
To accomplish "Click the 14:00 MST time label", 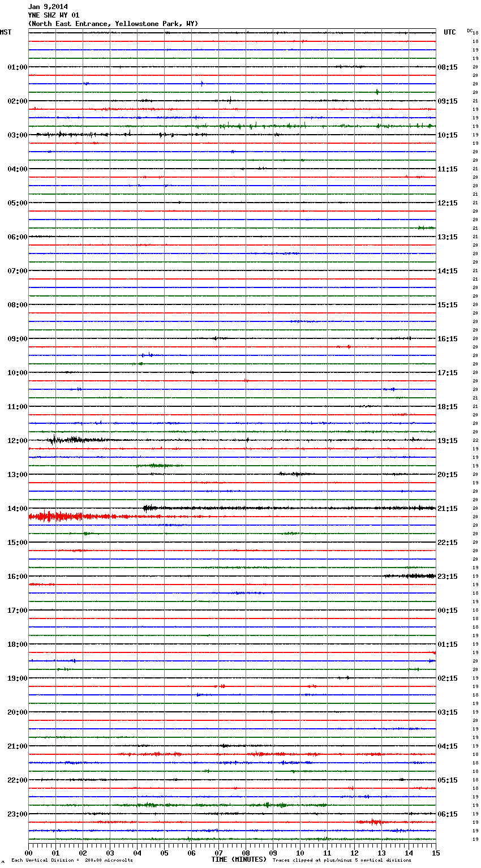I will (18, 509).
